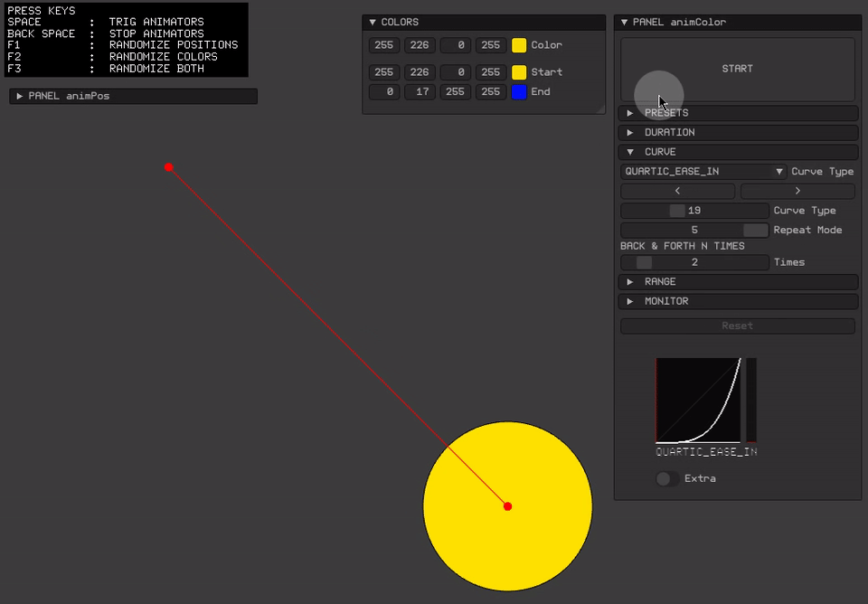Click the previous curve type arrow button
Viewport: 868px width, 604px height.
(x=677, y=191)
